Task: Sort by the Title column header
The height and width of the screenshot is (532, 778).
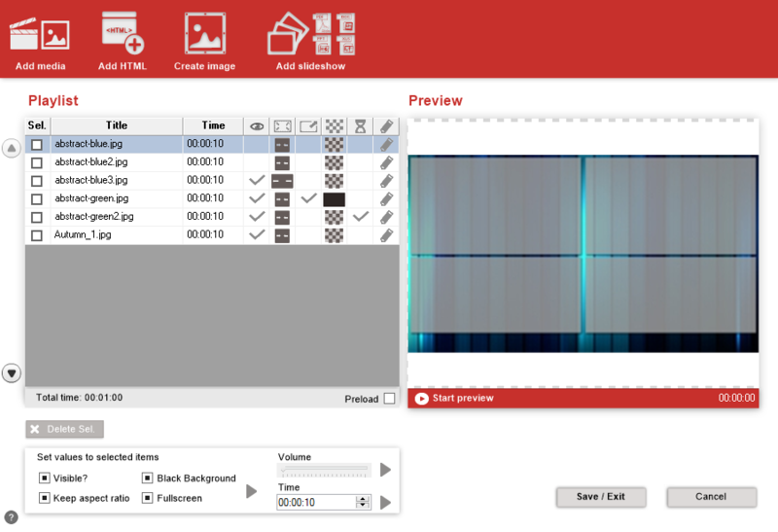Action: (117, 126)
